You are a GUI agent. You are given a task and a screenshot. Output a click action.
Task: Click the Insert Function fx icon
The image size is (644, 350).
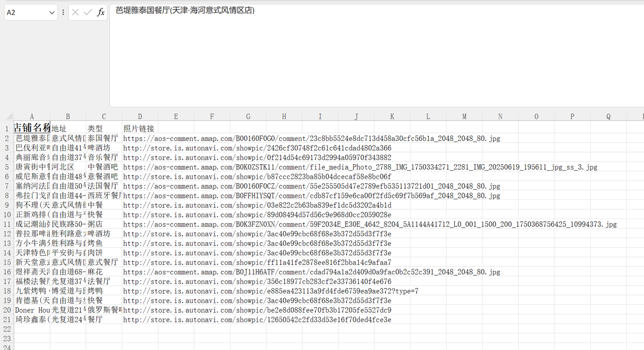click(101, 12)
